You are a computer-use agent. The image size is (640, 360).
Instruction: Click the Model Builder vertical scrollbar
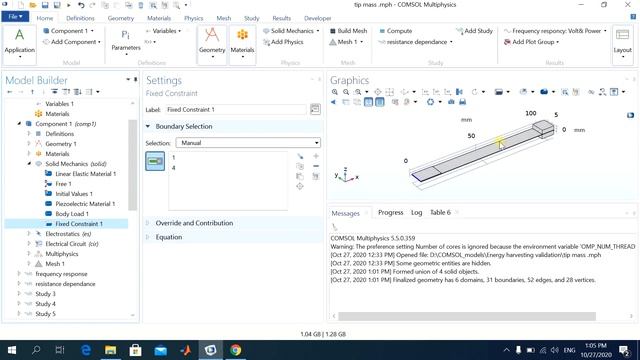[x=133, y=165]
